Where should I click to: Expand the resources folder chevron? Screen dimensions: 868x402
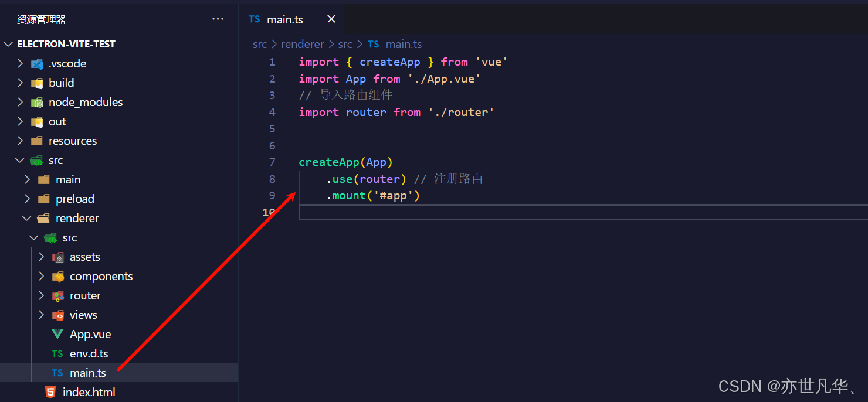pyautogui.click(x=21, y=141)
